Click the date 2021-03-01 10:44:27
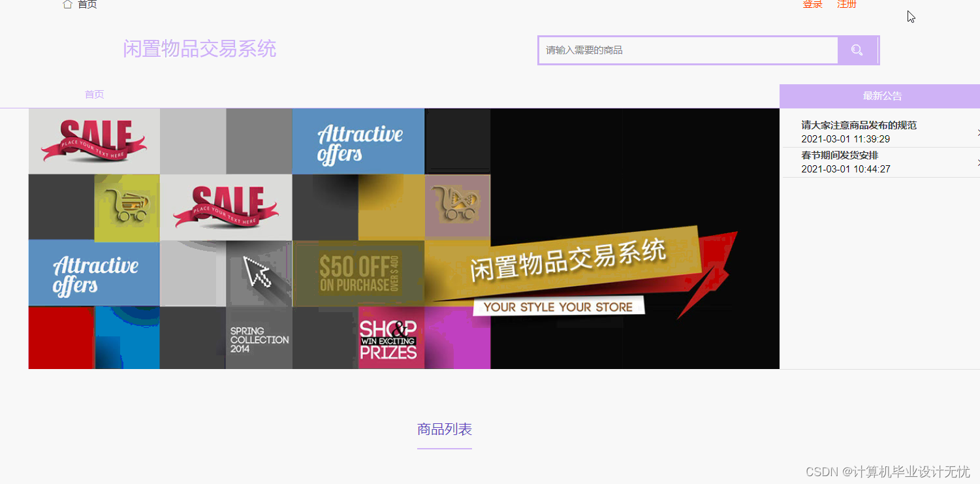The image size is (980, 484). click(x=846, y=169)
